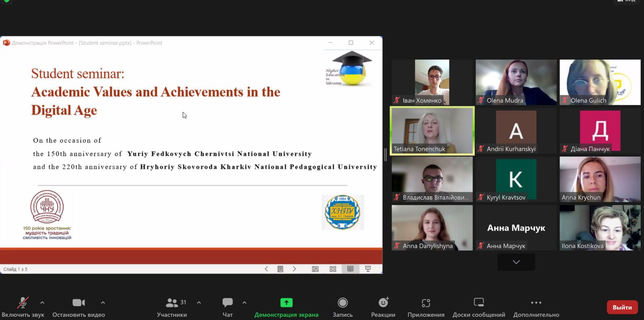This screenshot has height=320, width=644.
Task: Expand video options arrow beside camera
Action: (x=103, y=303)
